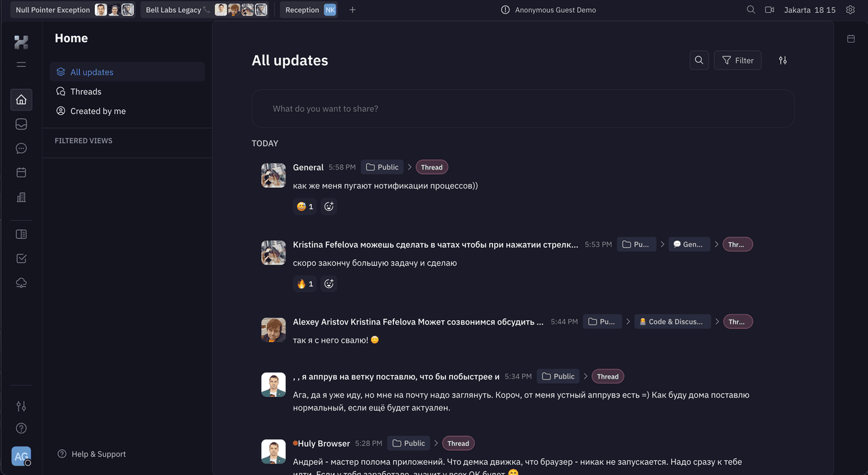
Task: Focus the 'What do you want to share?' field
Action: (523, 109)
